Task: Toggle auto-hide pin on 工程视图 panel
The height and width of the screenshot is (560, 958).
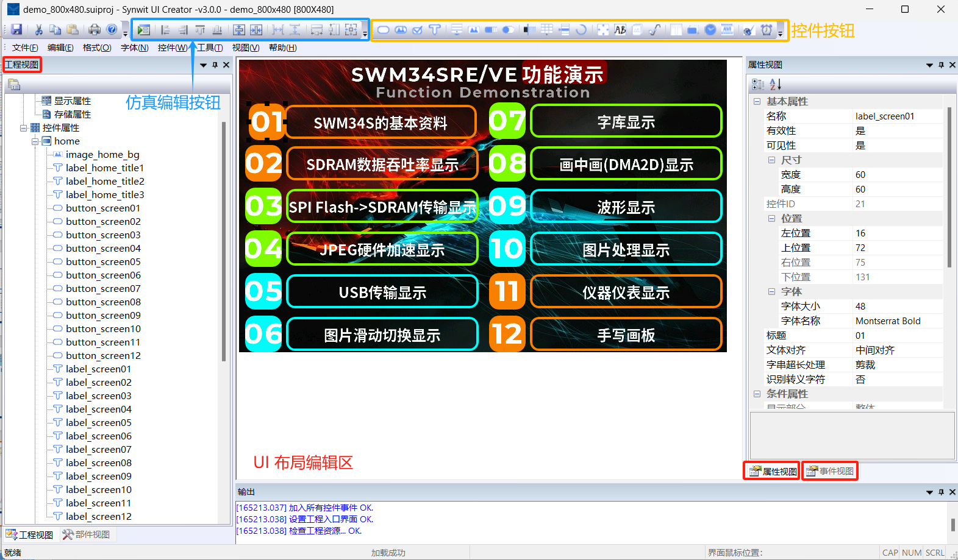Action: (x=215, y=65)
